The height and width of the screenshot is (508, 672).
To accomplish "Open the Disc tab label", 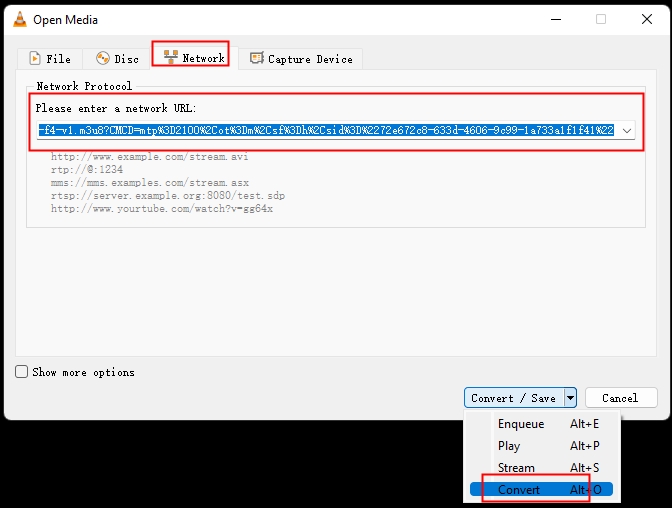I will click(126, 59).
